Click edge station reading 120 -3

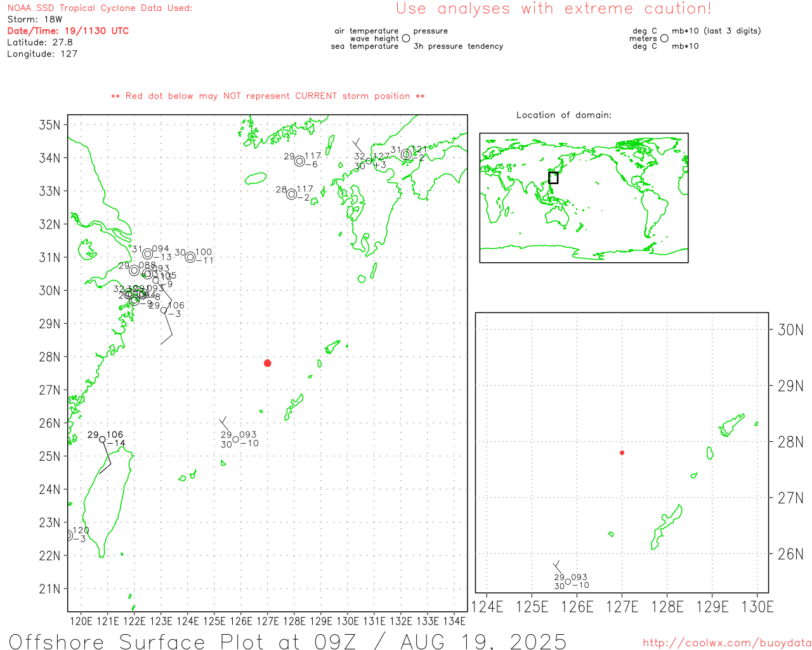(69, 535)
